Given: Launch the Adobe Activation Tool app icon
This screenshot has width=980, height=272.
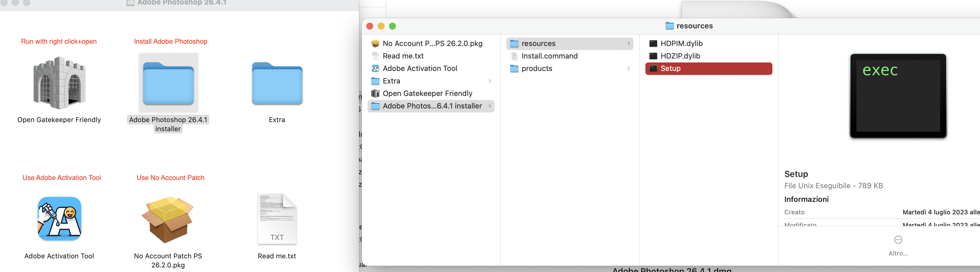Looking at the screenshot, I should pos(59,219).
